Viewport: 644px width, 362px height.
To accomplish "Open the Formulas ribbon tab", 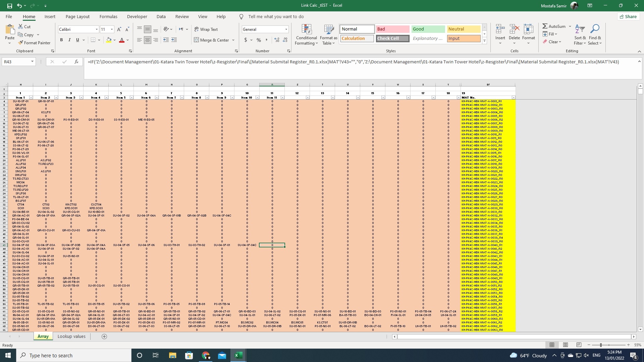I will (108, 16).
